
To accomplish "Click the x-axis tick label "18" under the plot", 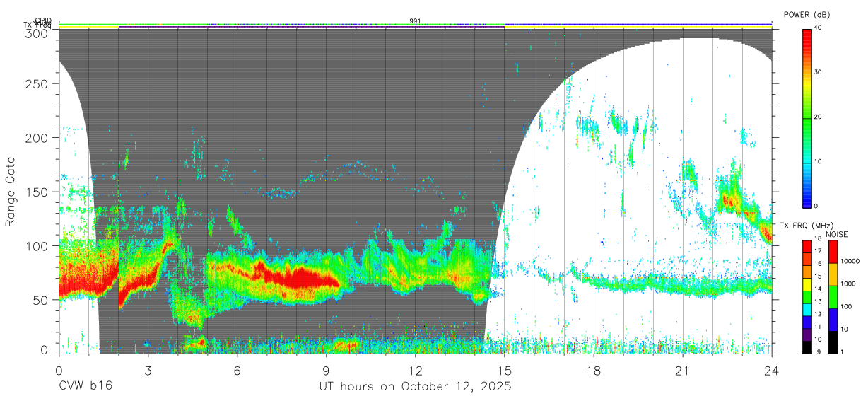I will (x=594, y=371).
